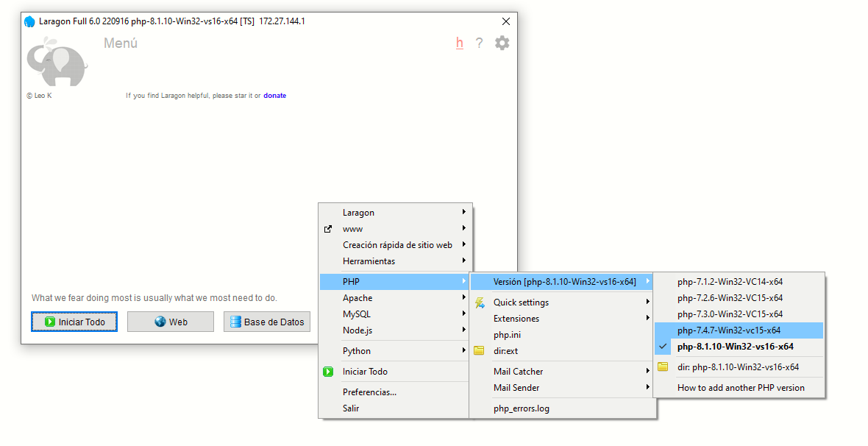Screen dimensions: 868x446
Task: Expand the Extensiones submenu
Action: [x=516, y=319]
